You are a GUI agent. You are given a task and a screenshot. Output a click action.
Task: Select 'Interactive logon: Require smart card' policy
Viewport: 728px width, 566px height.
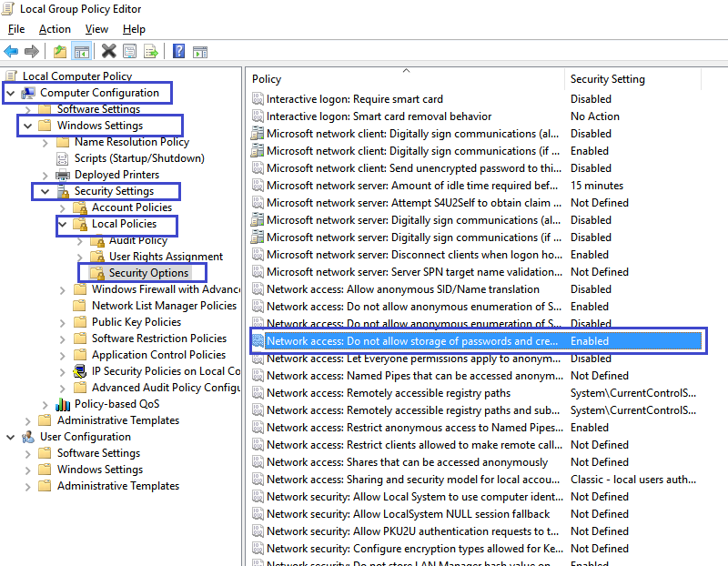coord(354,99)
